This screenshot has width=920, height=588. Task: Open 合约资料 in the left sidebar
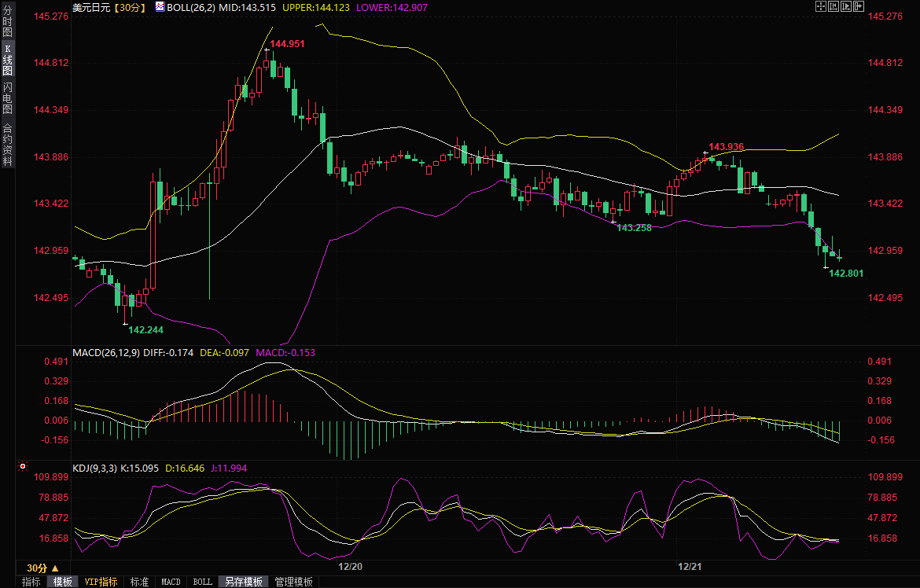(x=7, y=145)
